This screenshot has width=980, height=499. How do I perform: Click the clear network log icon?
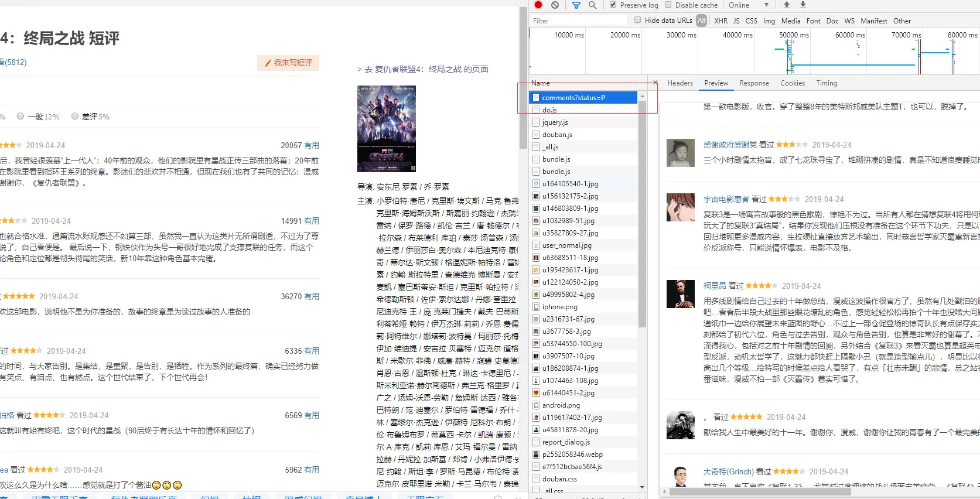click(555, 5)
